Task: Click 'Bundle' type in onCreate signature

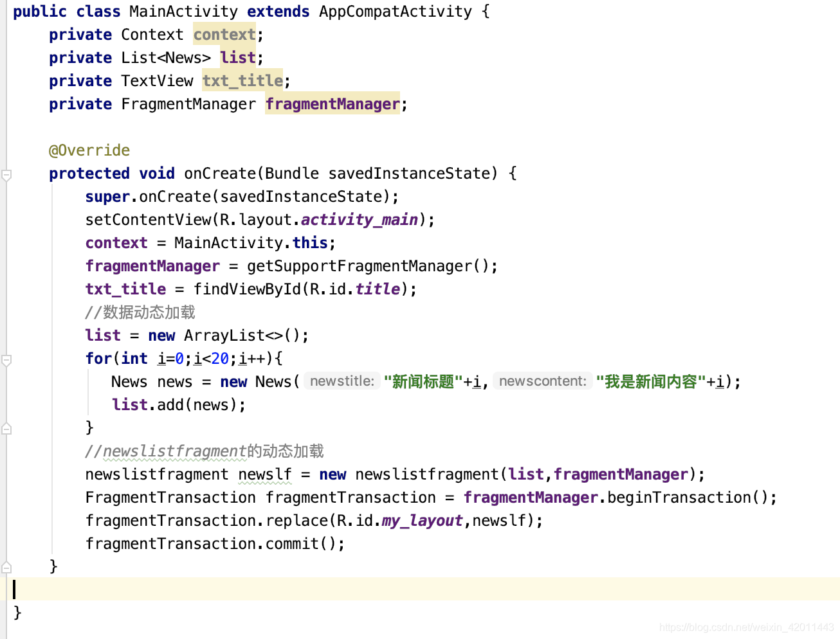Action: [x=292, y=174]
